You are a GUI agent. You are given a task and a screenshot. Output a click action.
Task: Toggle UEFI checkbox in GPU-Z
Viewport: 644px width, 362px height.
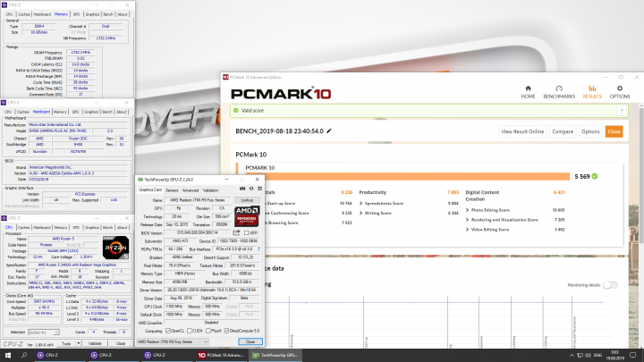(247, 232)
